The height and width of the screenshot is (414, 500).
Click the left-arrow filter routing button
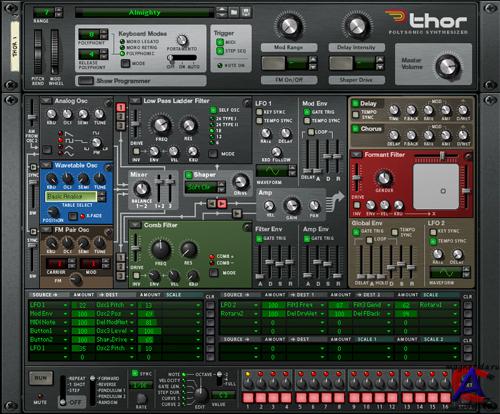point(211,203)
